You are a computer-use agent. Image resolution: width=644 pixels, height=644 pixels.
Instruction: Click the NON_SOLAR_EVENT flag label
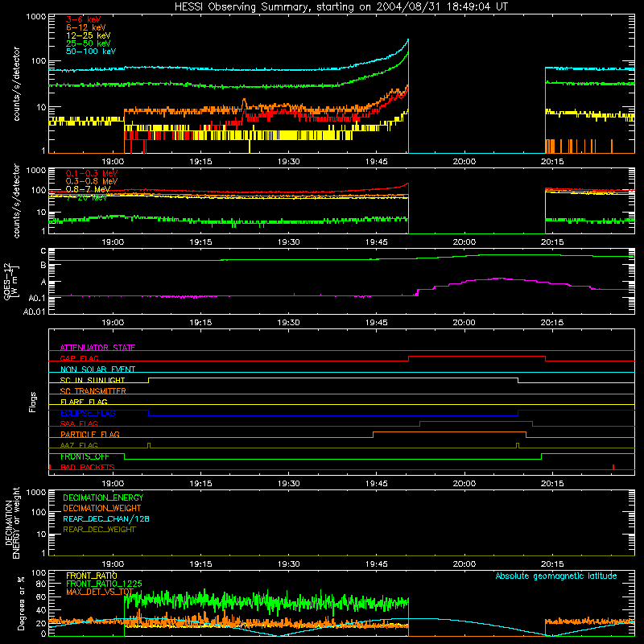97,369
